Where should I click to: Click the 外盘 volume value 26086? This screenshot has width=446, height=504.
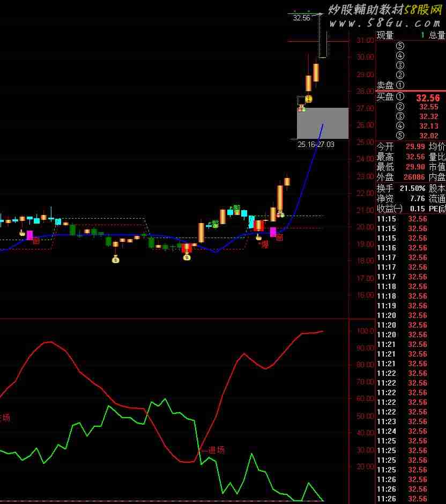tap(414, 177)
